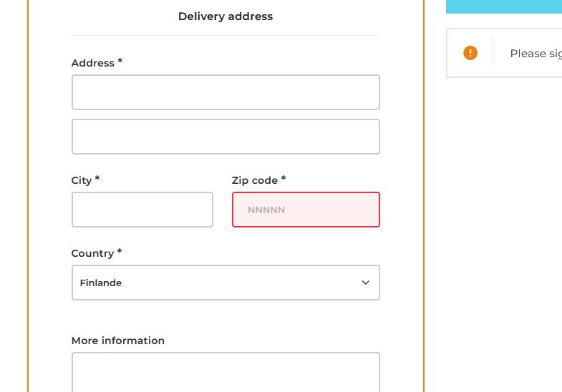This screenshot has width=562, height=392.
Task: Click the Delivery address heading
Action: 226,16
